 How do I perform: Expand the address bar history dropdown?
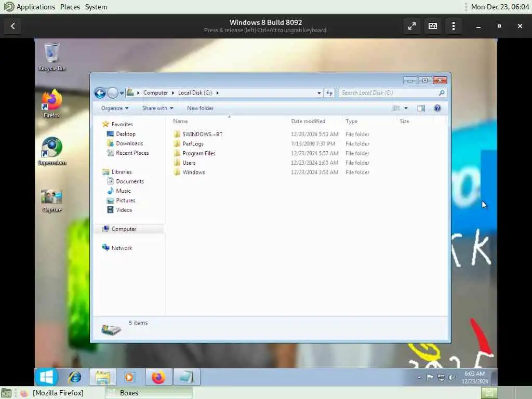(319, 92)
